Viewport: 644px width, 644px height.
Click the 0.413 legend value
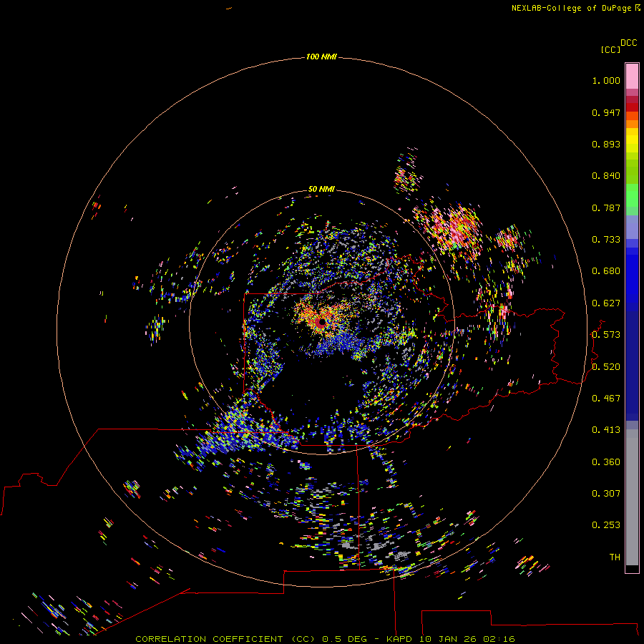(606, 430)
